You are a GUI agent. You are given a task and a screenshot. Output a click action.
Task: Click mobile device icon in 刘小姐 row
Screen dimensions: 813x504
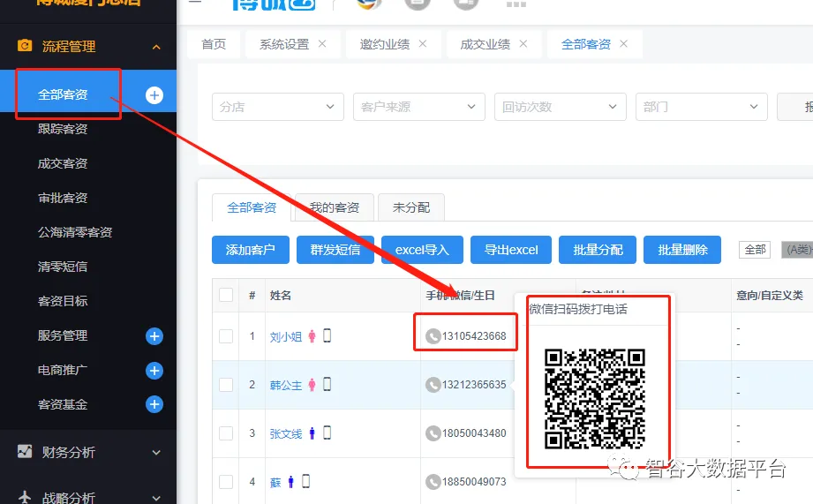[x=327, y=335]
